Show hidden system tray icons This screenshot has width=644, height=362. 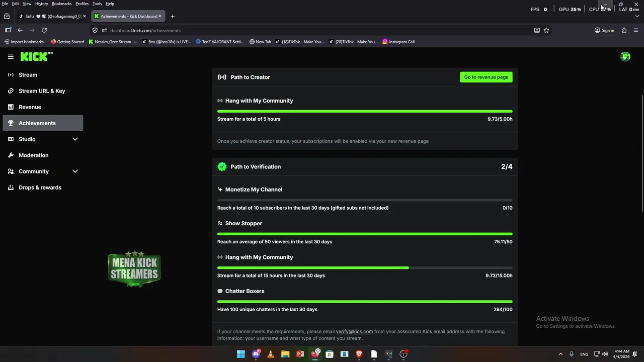click(x=560, y=354)
